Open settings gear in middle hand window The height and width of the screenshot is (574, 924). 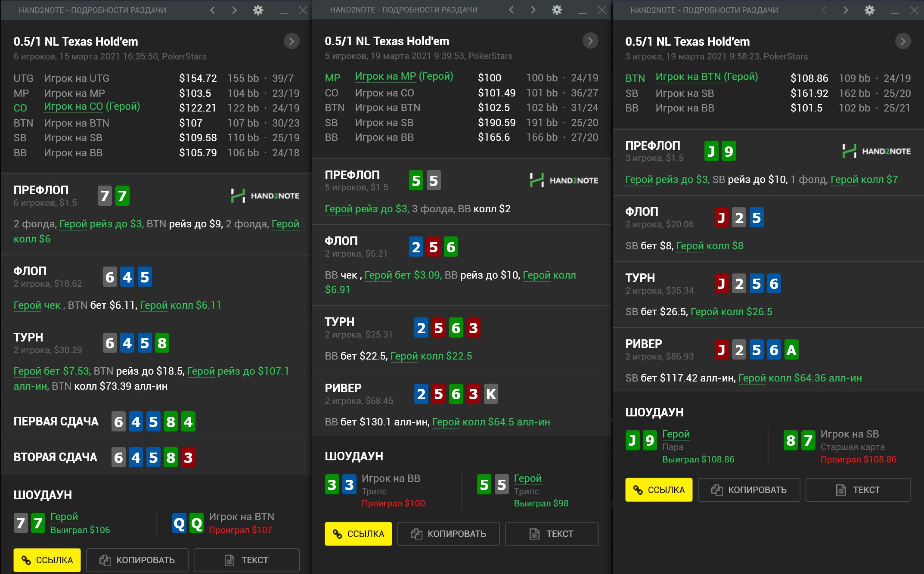coord(557,10)
